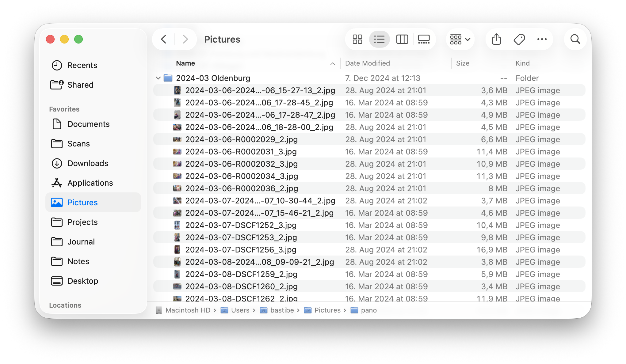Open the search magnifier
This screenshot has height=364, width=626.
tap(575, 39)
